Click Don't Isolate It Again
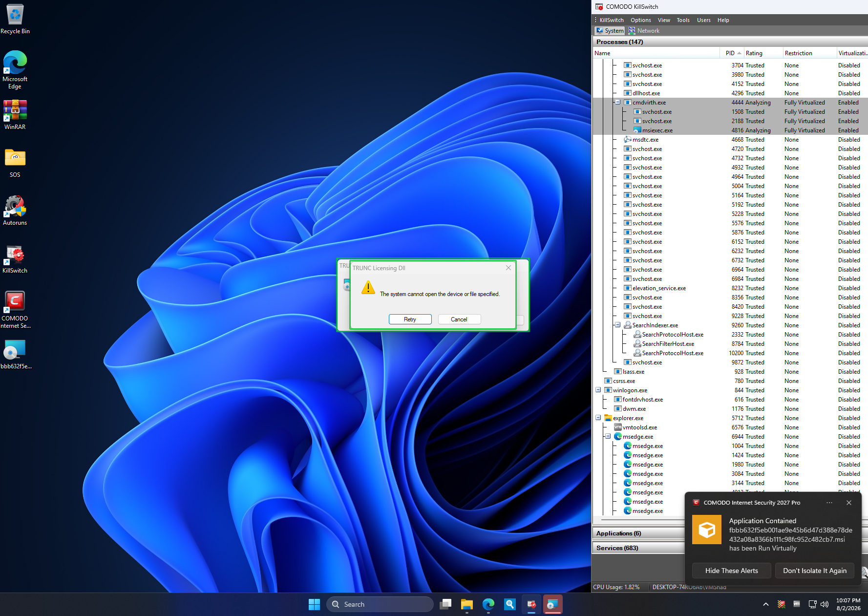Image resolution: width=868 pixels, height=616 pixels. pyautogui.click(x=815, y=571)
